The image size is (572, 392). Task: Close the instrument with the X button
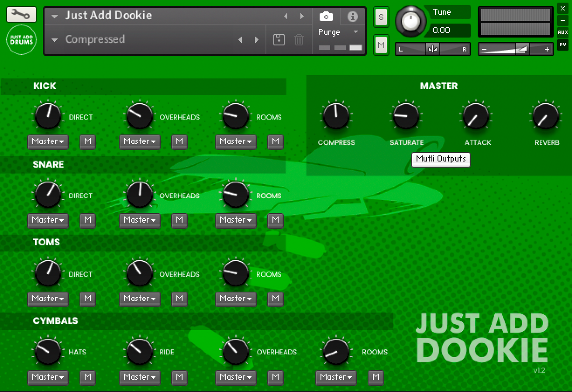[562, 8]
